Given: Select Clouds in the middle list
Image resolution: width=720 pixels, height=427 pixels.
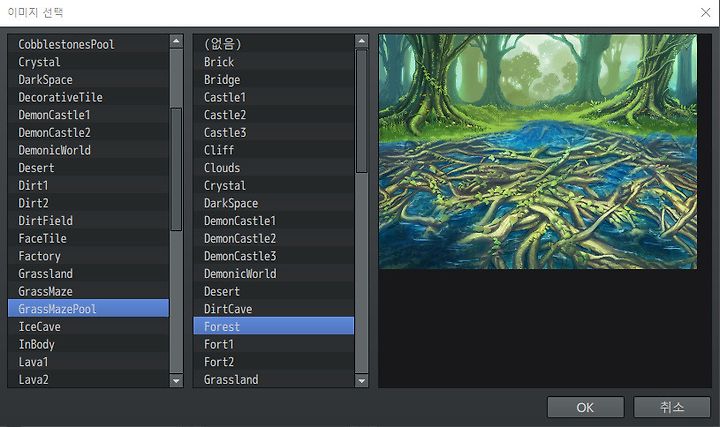Looking at the screenshot, I should pos(274,168).
